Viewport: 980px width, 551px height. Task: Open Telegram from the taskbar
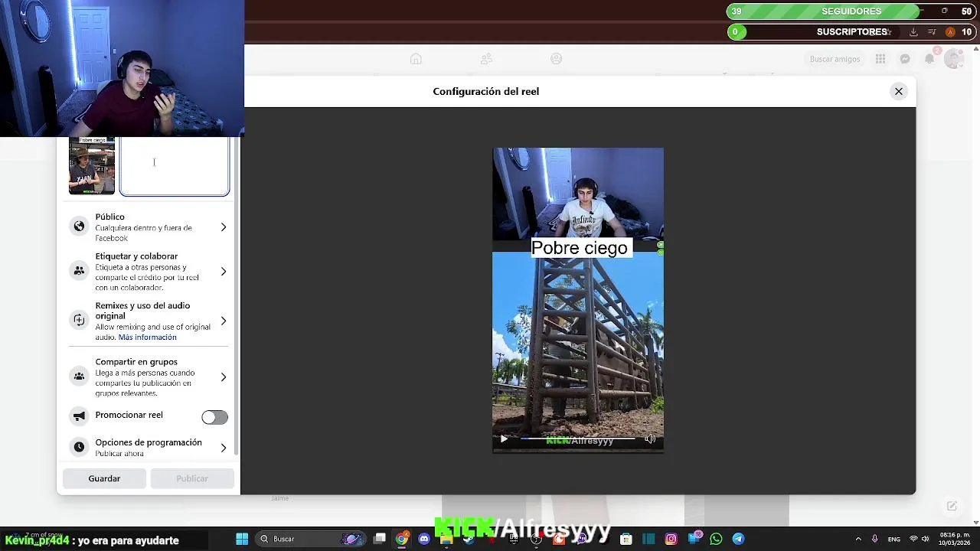click(x=738, y=539)
